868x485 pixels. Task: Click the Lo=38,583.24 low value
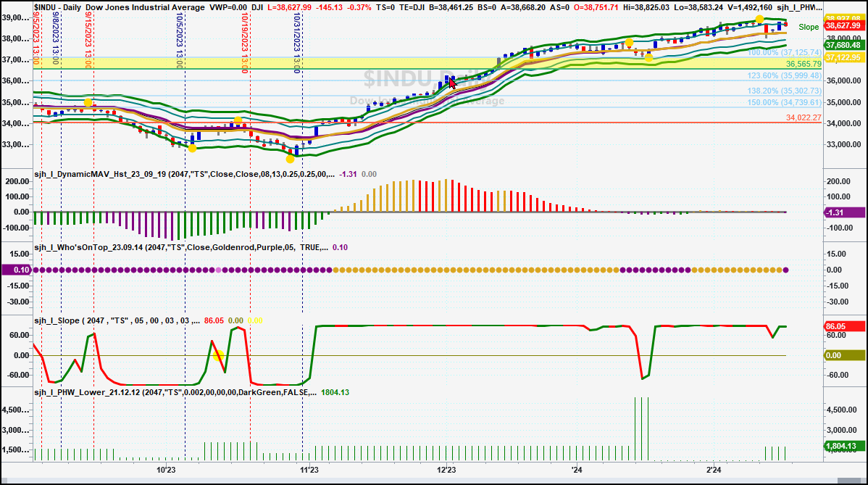coord(698,8)
